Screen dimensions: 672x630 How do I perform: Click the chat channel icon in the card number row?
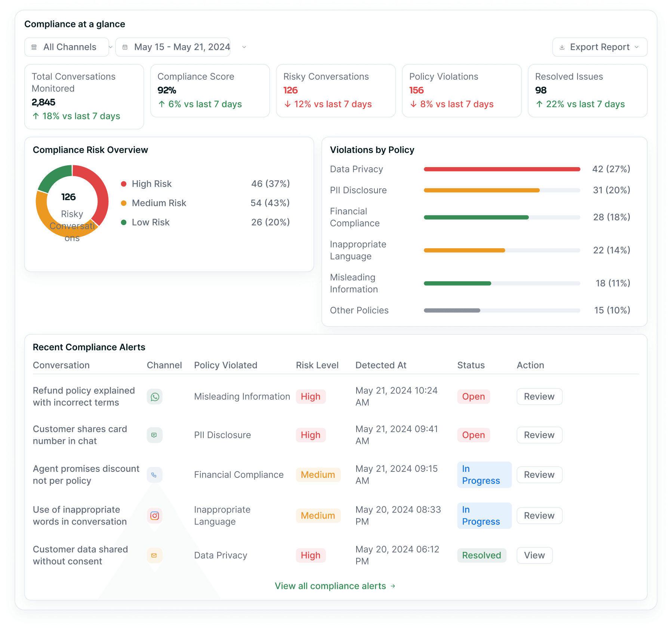tap(154, 435)
